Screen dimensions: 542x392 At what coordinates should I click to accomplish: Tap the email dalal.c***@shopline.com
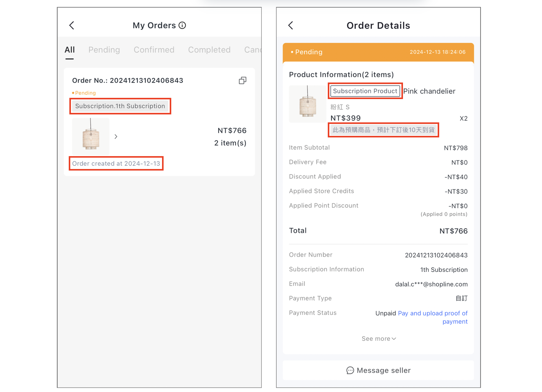point(431,284)
